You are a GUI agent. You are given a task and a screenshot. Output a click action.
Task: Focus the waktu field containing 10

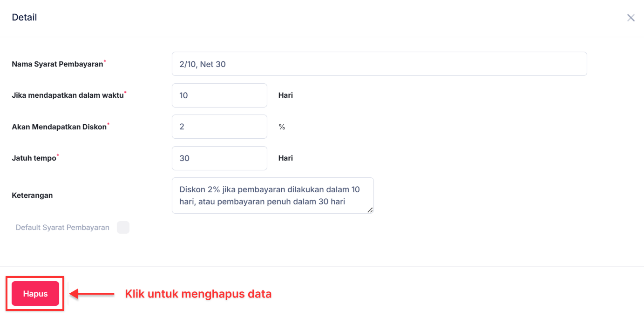tap(219, 95)
